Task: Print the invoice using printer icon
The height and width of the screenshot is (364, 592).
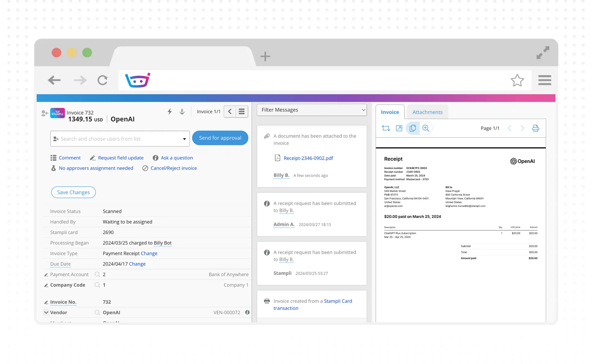Action: click(535, 128)
